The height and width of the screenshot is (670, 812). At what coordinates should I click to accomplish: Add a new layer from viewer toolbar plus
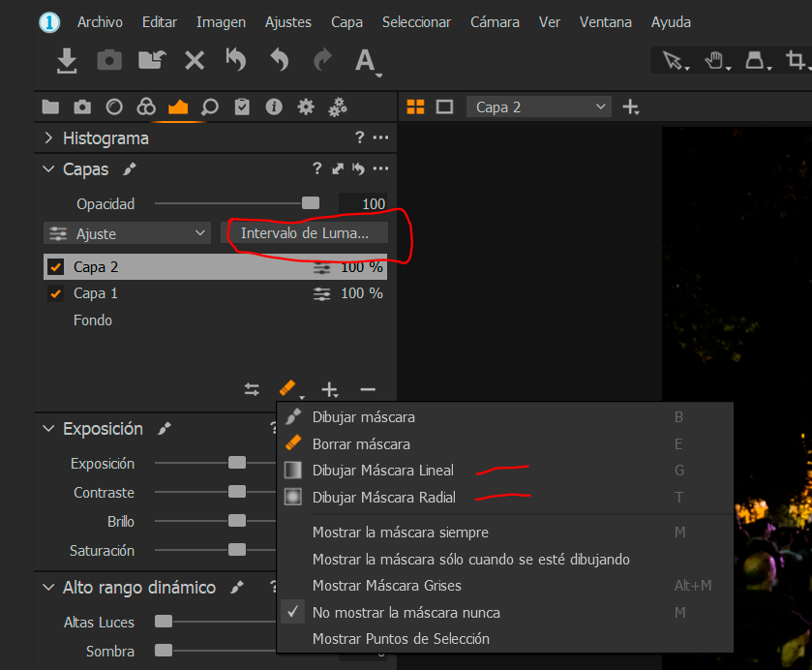coord(631,107)
